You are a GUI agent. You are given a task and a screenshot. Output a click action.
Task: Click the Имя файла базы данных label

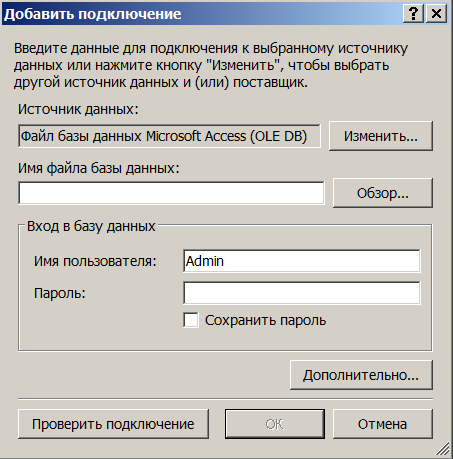coord(98,168)
